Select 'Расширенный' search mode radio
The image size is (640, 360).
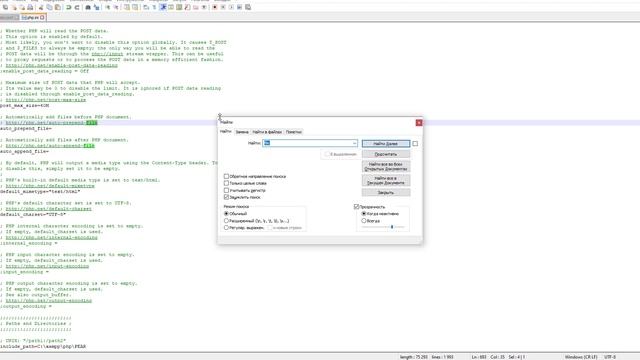click(x=226, y=220)
